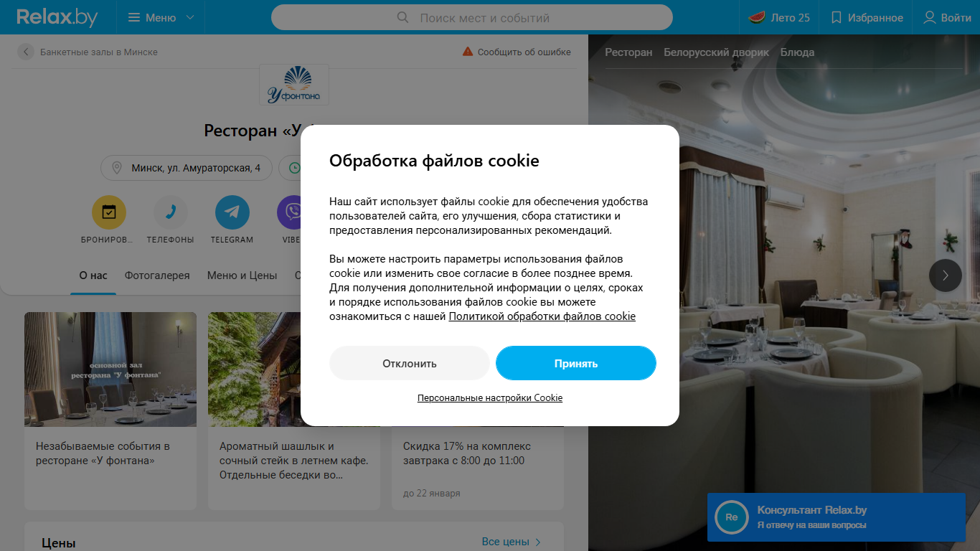Click the address Минск, ул. Амураторская, 4

click(x=187, y=168)
